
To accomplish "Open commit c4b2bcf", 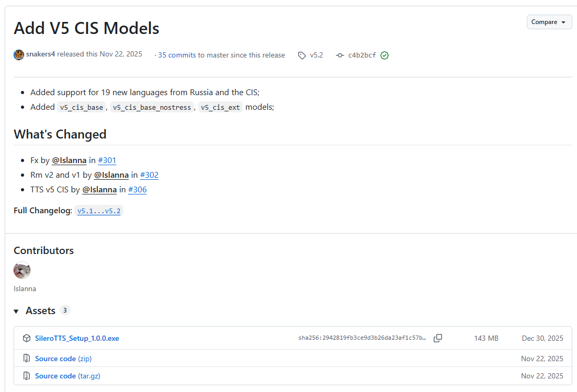I will 362,55.
